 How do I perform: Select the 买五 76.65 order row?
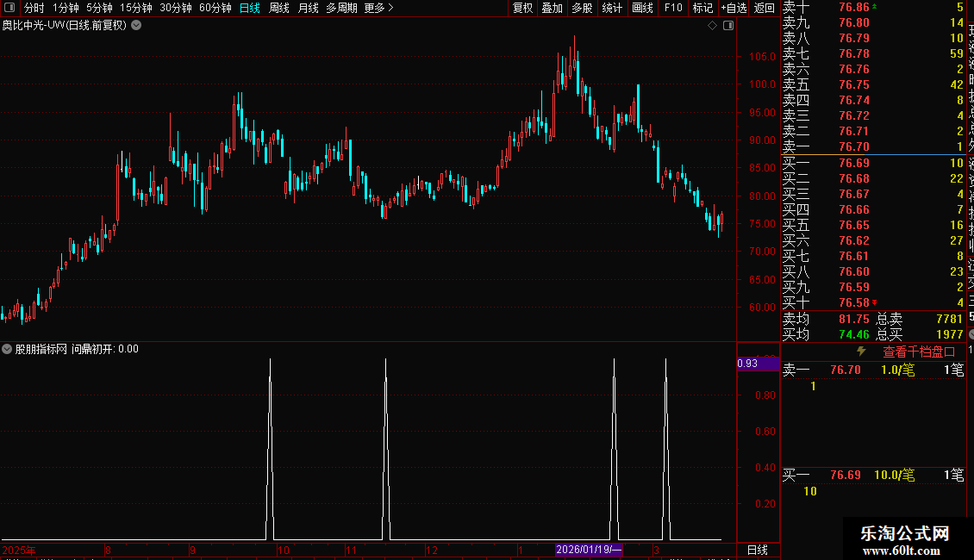click(873, 226)
